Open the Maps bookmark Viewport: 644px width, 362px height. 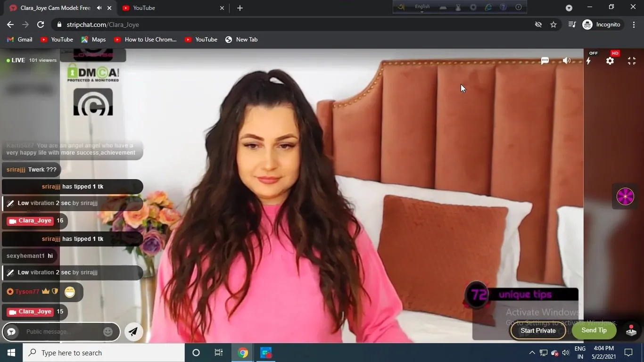[93, 40]
